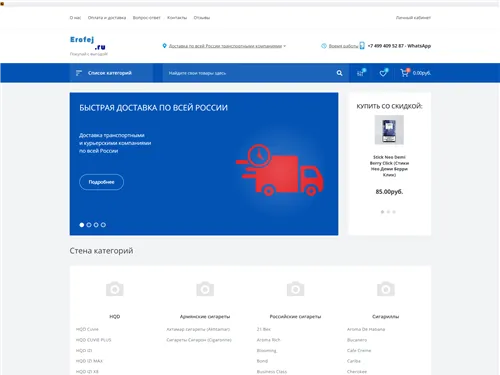
Task: Expand the category list menu
Action: (111, 73)
